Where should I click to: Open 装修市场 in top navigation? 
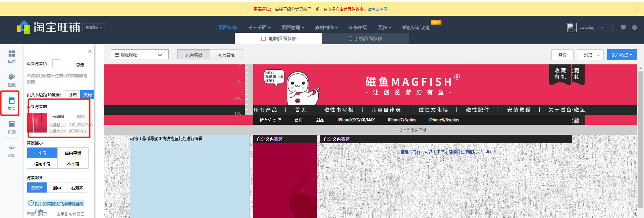358,28
